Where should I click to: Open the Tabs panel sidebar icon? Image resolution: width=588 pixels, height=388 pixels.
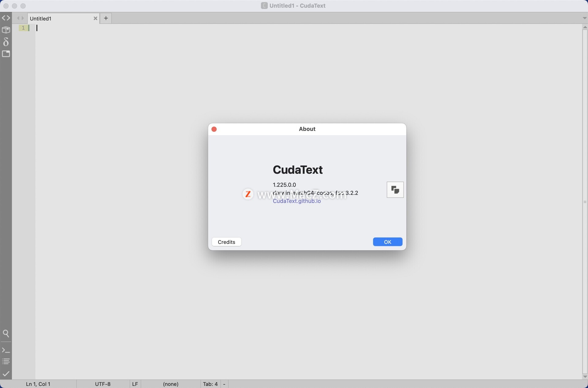tap(6, 54)
